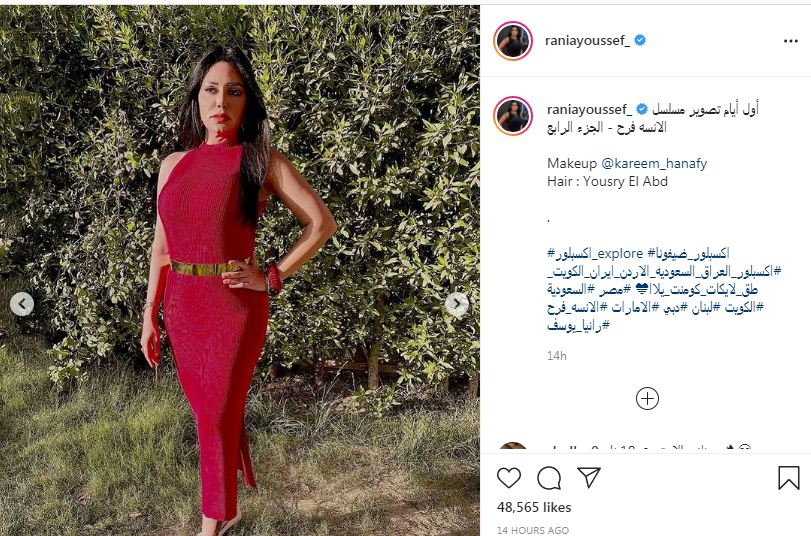This screenshot has height=536, width=811.
Task: Open the @kareem_hanafy mention link
Action: coord(654,163)
